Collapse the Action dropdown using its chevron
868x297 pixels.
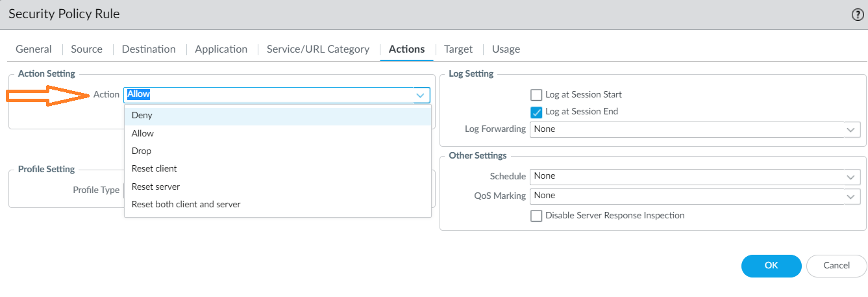coord(421,96)
